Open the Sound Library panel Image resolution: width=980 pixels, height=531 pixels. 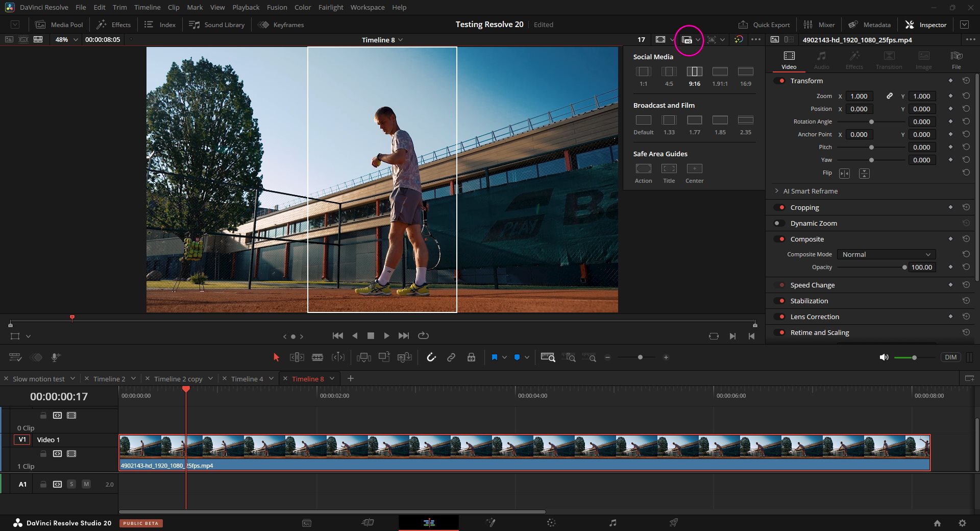216,25
